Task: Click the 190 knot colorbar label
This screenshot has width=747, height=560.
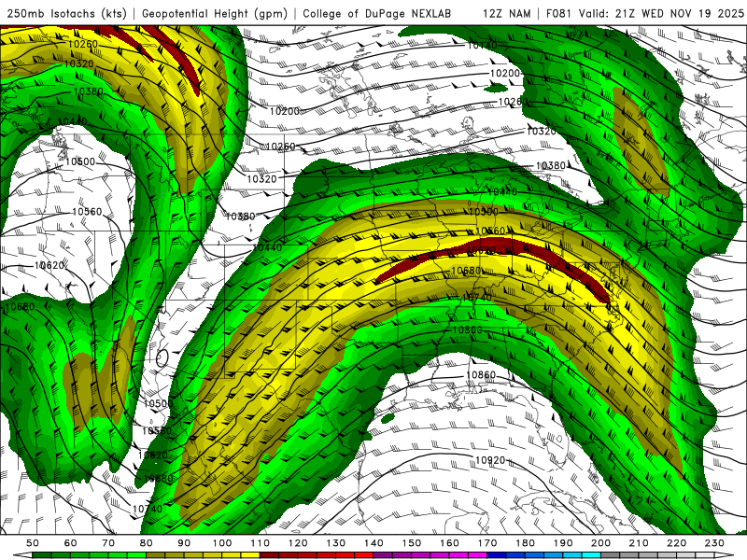Action: point(563,543)
